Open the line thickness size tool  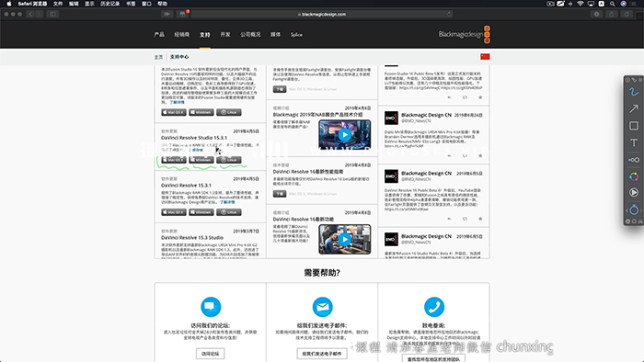click(x=634, y=160)
